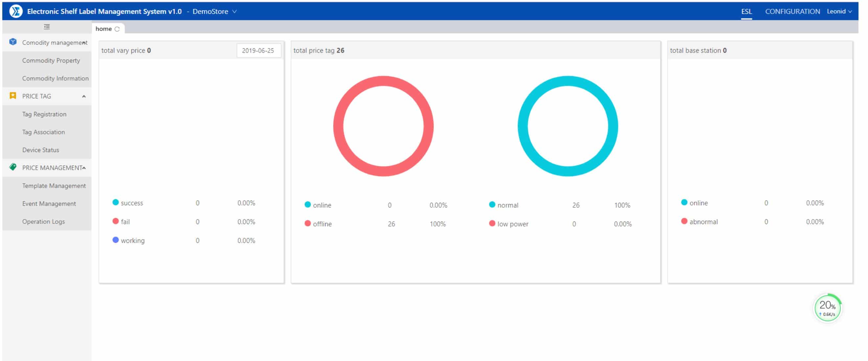Viewport: 868px width, 361px height.
Task: Open Tag Registration page
Action: [44, 114]
